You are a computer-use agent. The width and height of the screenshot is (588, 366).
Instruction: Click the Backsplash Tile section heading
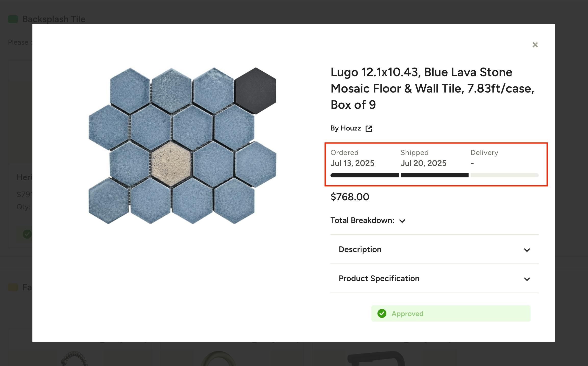54,19
